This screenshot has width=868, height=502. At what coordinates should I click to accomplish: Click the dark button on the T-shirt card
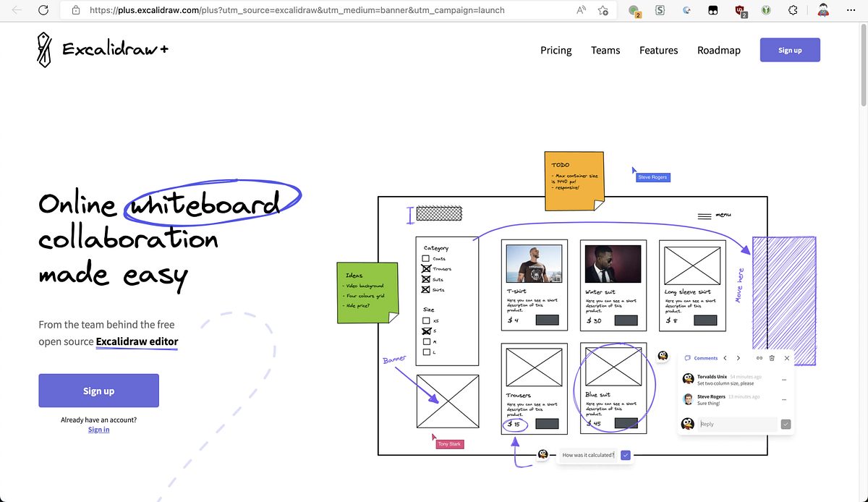click(547, 320)
